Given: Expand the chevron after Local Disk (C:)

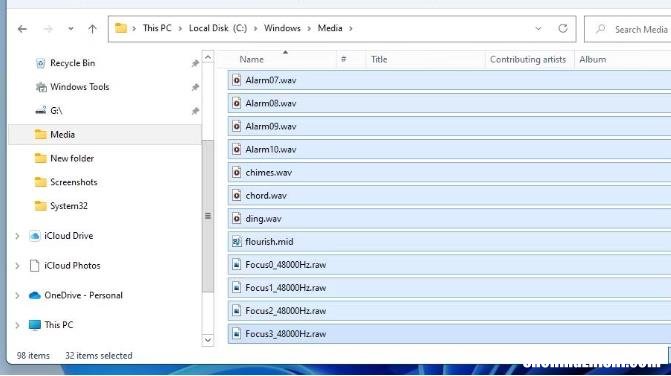Looking at the screenshot, I should click(x=255, y=29).
